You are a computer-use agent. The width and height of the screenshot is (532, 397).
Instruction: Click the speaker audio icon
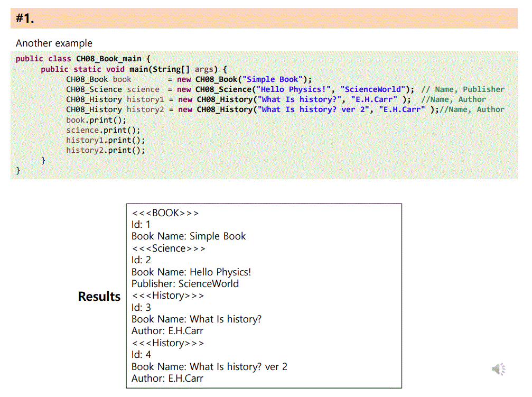499,368
